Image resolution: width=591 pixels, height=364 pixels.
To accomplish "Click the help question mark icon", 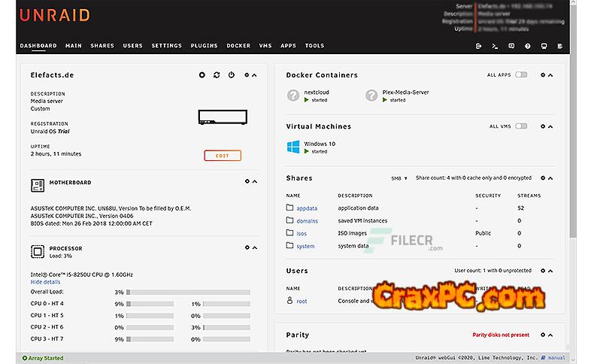I will tap(528, 46).
